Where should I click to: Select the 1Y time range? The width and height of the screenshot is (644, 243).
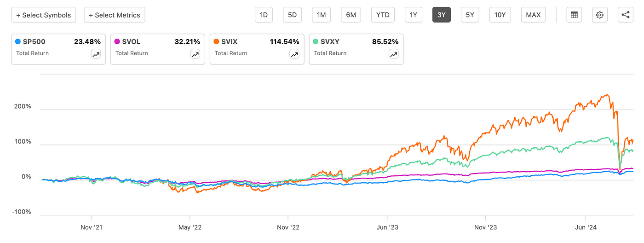pyautogui.click(x=414, y=15)
